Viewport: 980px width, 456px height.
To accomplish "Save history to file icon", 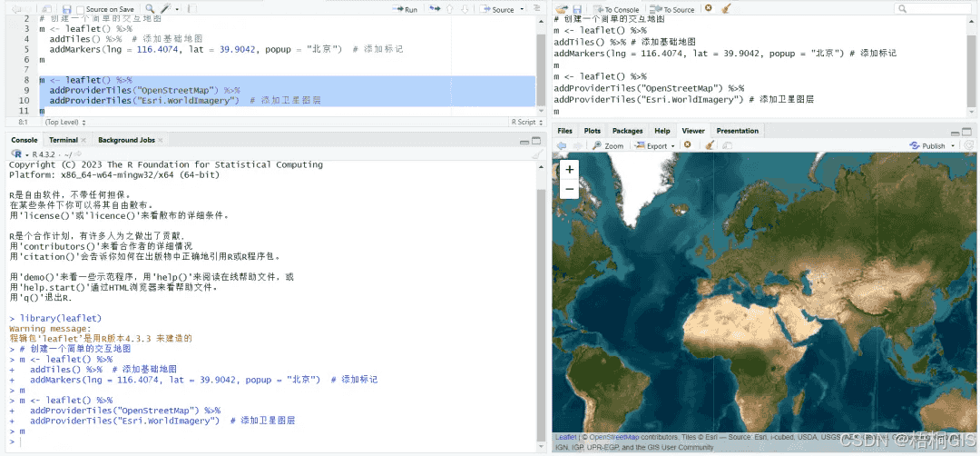I will point(577,9).
